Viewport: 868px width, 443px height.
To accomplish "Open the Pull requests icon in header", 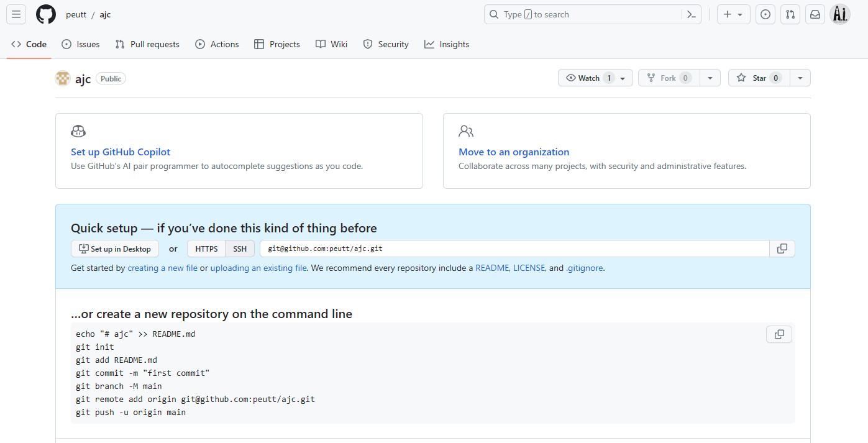I will click(790, 14).
